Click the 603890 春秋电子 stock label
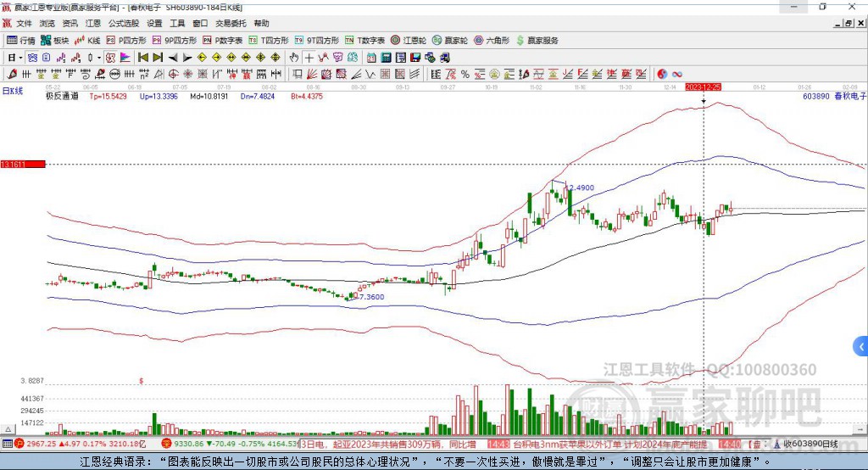The height and width of the screenshot is (470, 868). pyautogui.click(x=834, y=96)
